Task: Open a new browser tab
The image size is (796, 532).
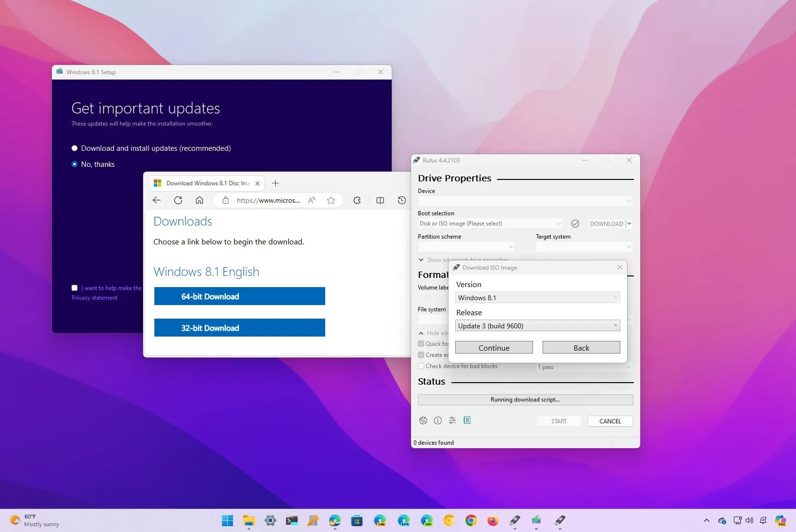Action: tap(276, 183)
